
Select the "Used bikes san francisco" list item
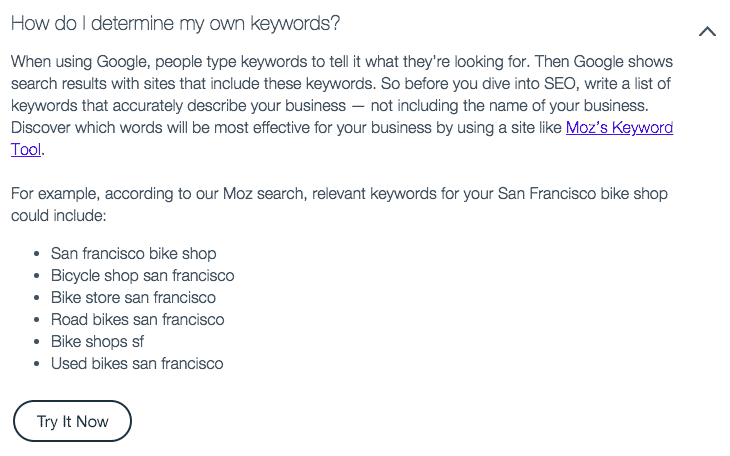(137, 363)
